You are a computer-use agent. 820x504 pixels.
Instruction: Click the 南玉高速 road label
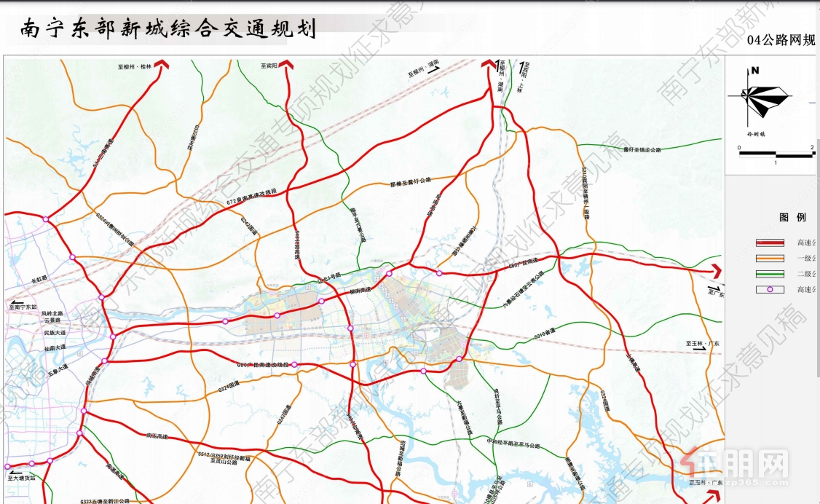(x=156, y=436)
